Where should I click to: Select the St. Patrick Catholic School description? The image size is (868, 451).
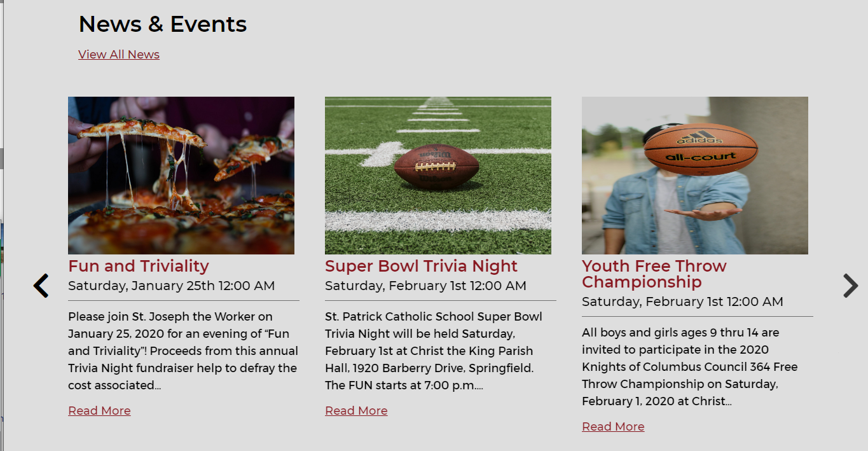click(433, 350)
